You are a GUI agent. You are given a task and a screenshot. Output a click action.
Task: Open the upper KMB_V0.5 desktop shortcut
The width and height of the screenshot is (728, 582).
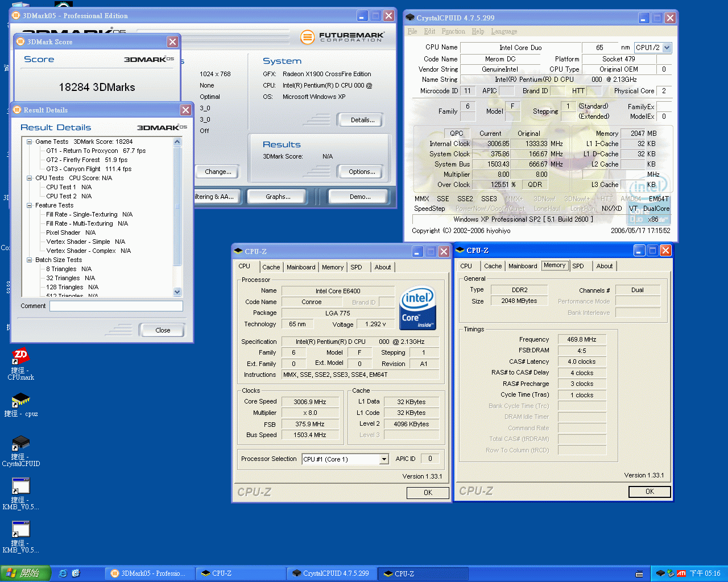pos(20,487)
